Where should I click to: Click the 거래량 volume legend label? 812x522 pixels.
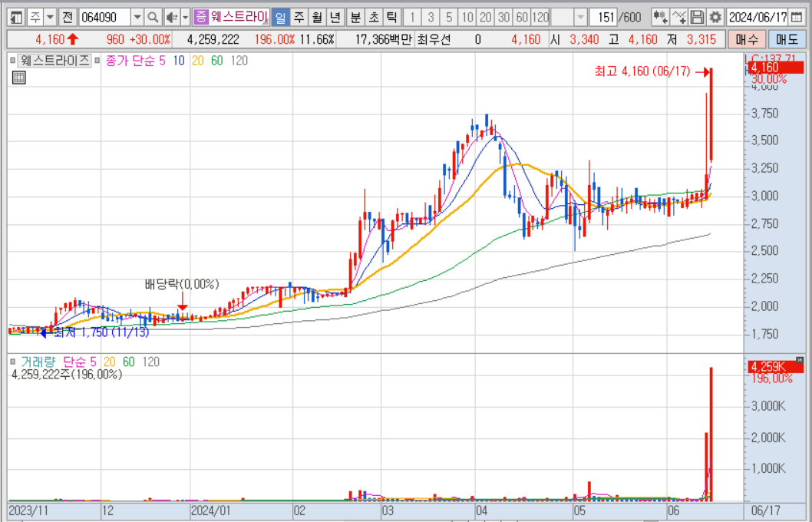pos(38,362)
